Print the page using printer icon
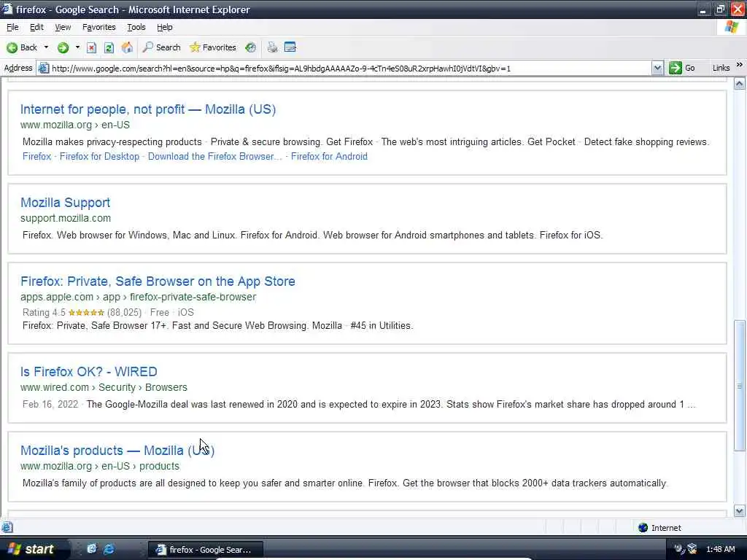This screenshot has width=747, height=560. click(272, 47)
